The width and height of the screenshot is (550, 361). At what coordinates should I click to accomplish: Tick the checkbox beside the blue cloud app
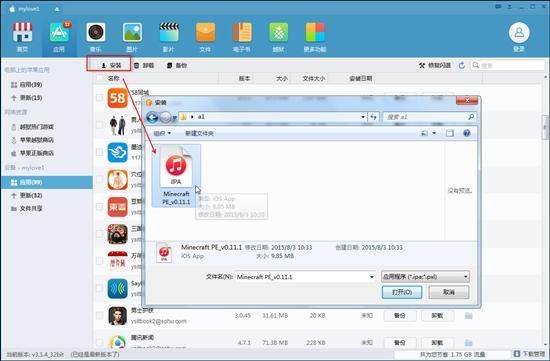[x=100, y=152]
